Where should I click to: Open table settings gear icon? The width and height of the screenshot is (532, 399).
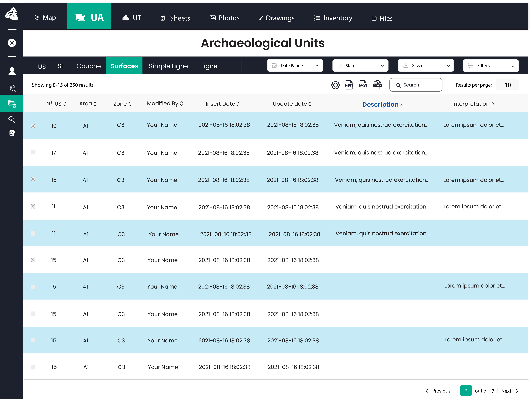click(335, 85)
